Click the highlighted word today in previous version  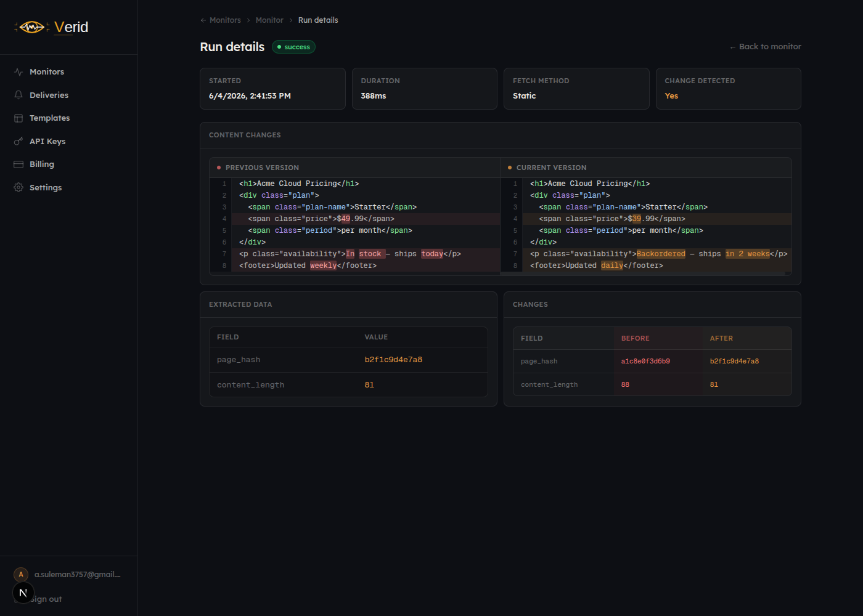[432, 254]
